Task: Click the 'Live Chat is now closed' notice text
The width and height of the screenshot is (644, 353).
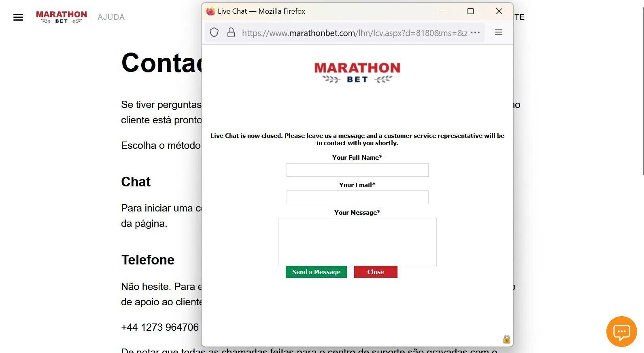Action: [357, 140]
